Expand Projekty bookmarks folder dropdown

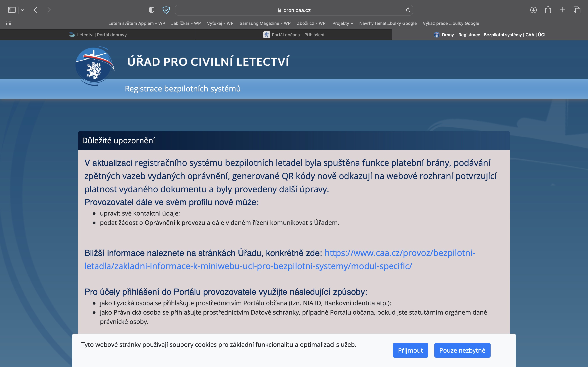coord(343,23)
